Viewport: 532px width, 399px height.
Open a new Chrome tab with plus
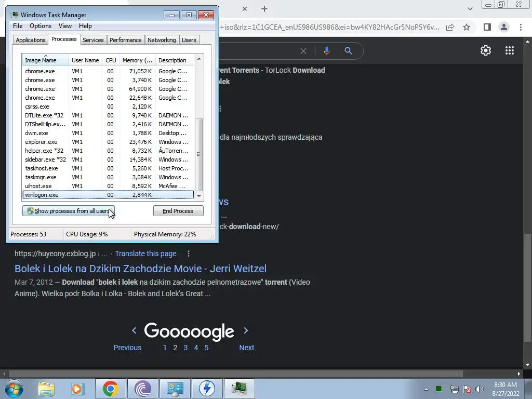coord(264,9)
